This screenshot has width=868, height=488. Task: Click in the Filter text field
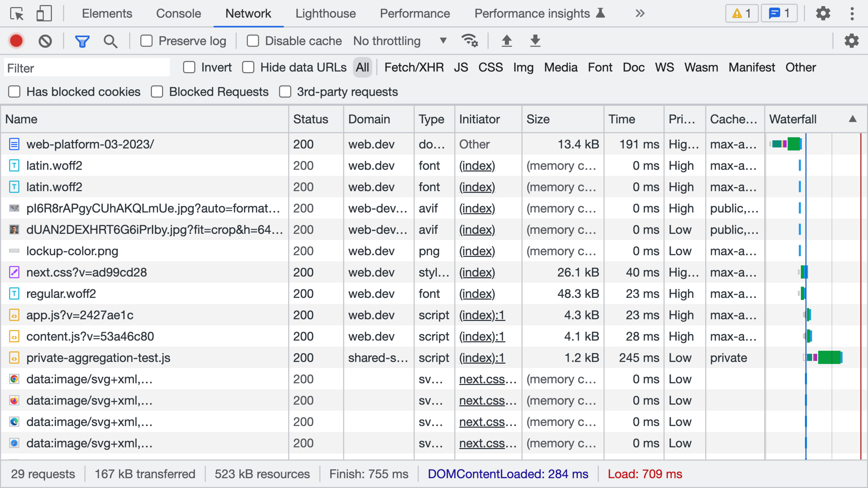87,68
